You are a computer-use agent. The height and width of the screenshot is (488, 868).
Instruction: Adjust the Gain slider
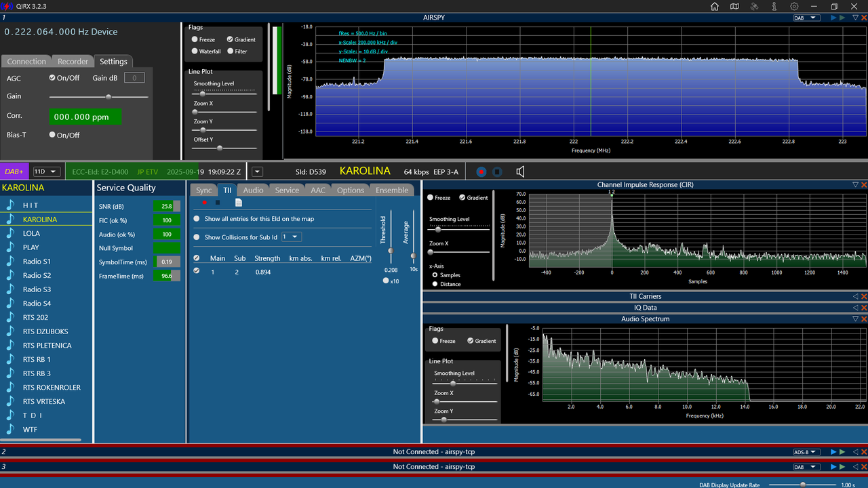pyautogui.click(x=98, y=97)
